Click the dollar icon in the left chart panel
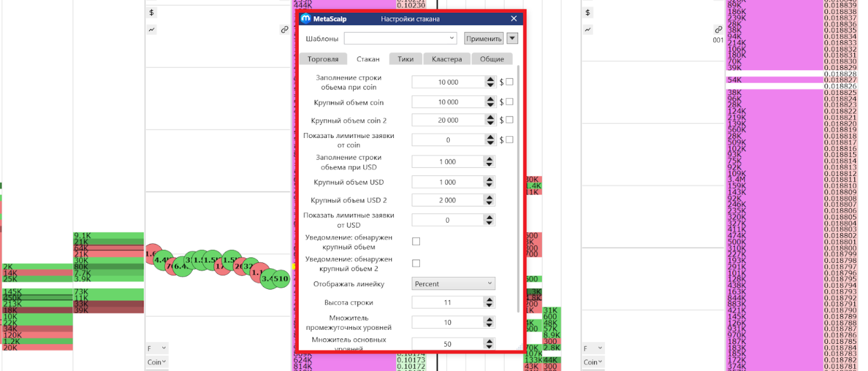 [151, 12]
